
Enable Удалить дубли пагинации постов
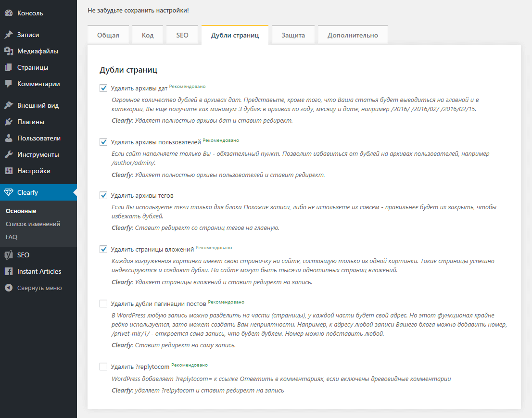(103, 304)
